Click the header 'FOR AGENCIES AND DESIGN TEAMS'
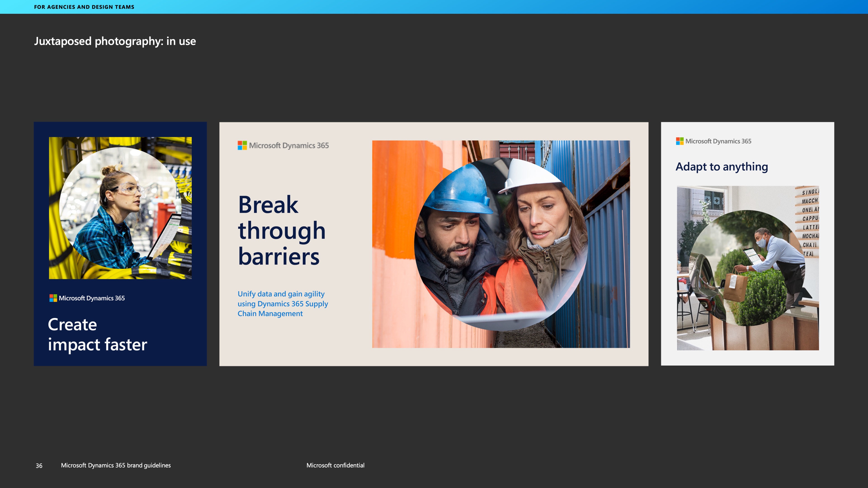 [x=84, y=7]
